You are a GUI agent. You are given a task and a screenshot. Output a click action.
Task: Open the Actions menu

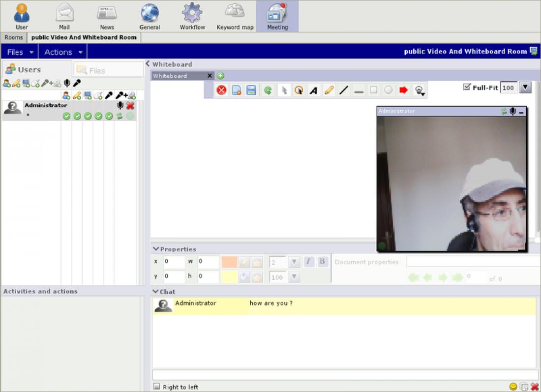coord(62,51)
